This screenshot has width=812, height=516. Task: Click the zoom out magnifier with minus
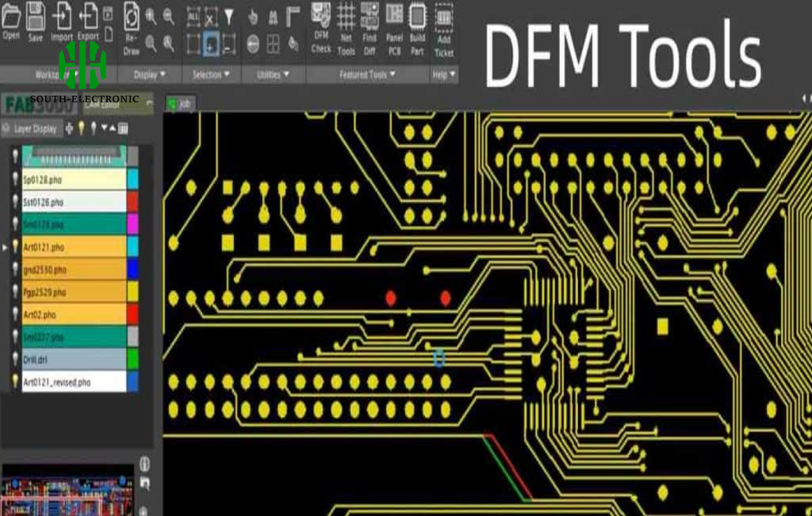pos(168,17)
